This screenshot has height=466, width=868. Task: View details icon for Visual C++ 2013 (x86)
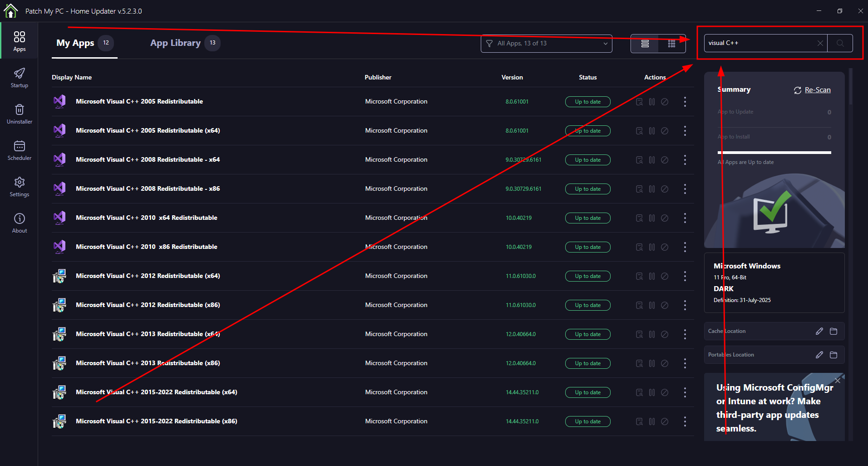[x=639, y=363]
